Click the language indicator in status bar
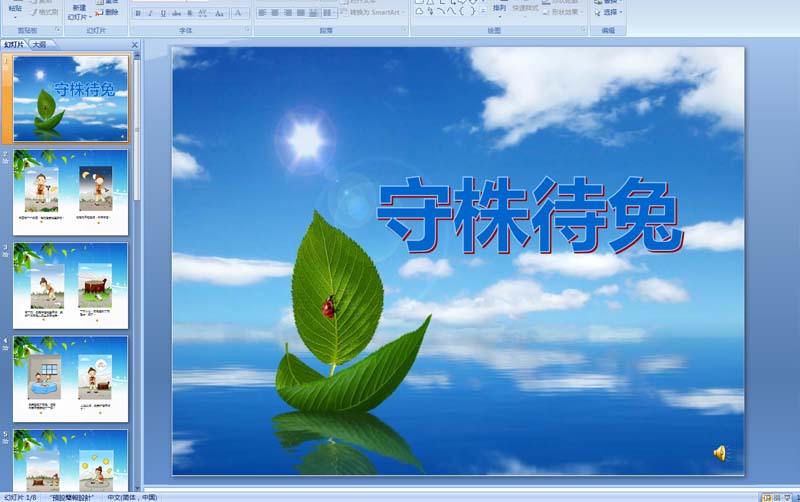 click(x=132, y=497)
